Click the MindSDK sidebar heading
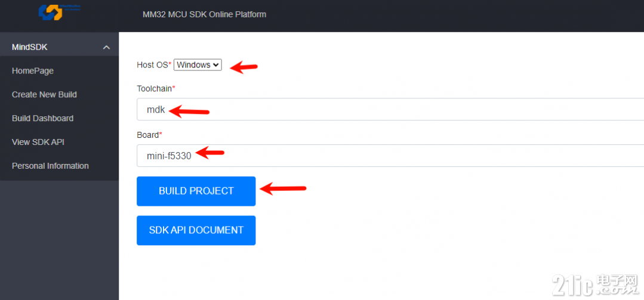The width and height of the screenshot is (644, 300). tap(30, 47)
